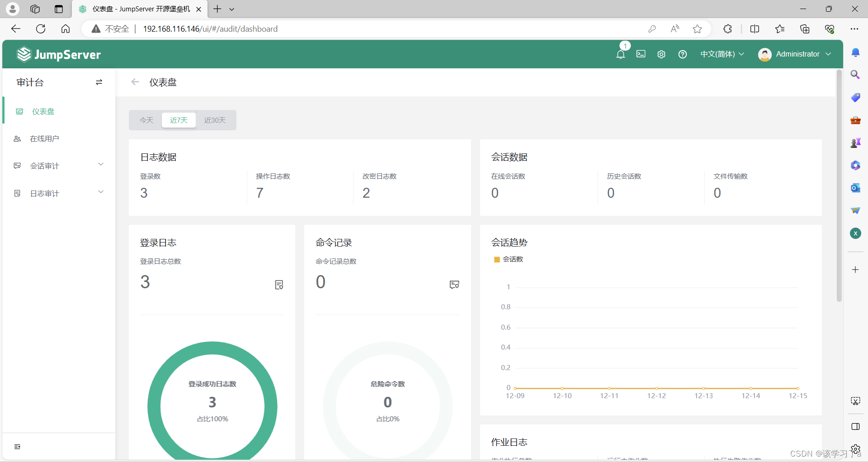This screenshot has height=462, width=868.
Task: Open the Edge sidebar notification bell
Action: click(x=855, y=52)
